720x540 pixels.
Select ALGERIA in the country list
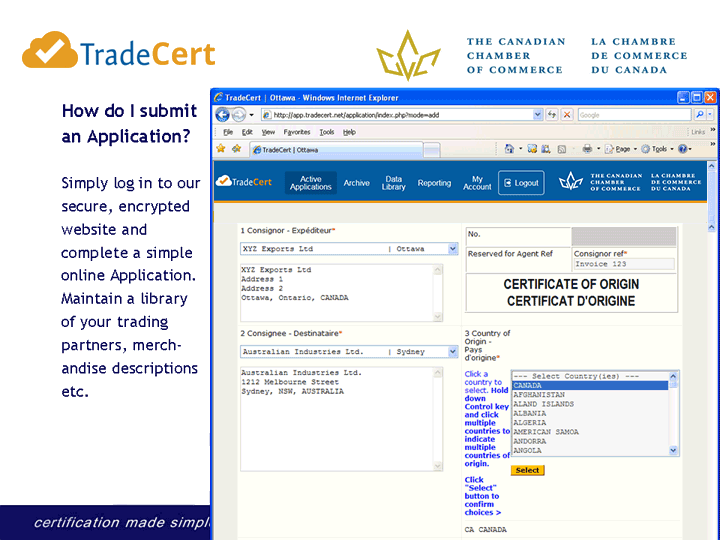point(590,422)
